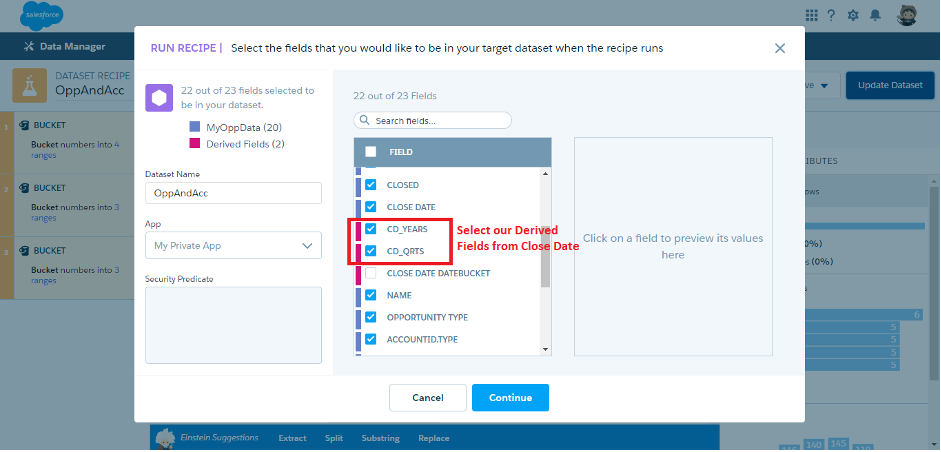Screen dimensions: 941x452
Task: Click the Cancel button
Action: 428,397
